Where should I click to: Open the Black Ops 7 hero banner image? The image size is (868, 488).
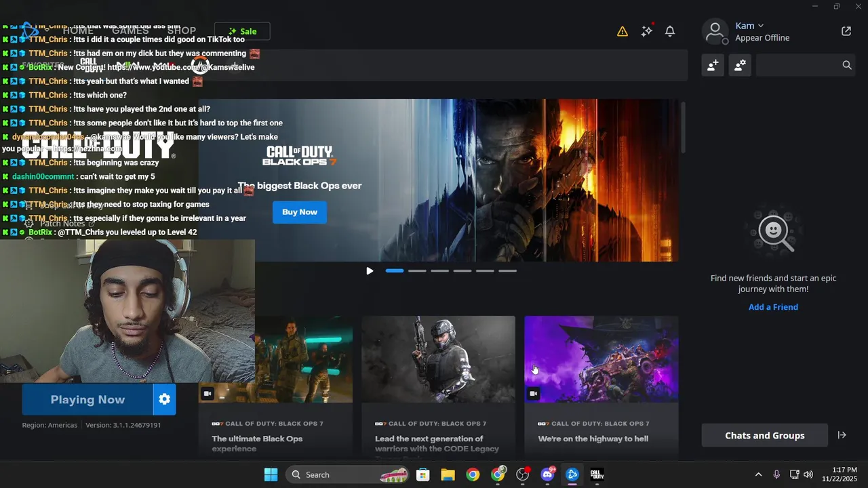point(438,180)
